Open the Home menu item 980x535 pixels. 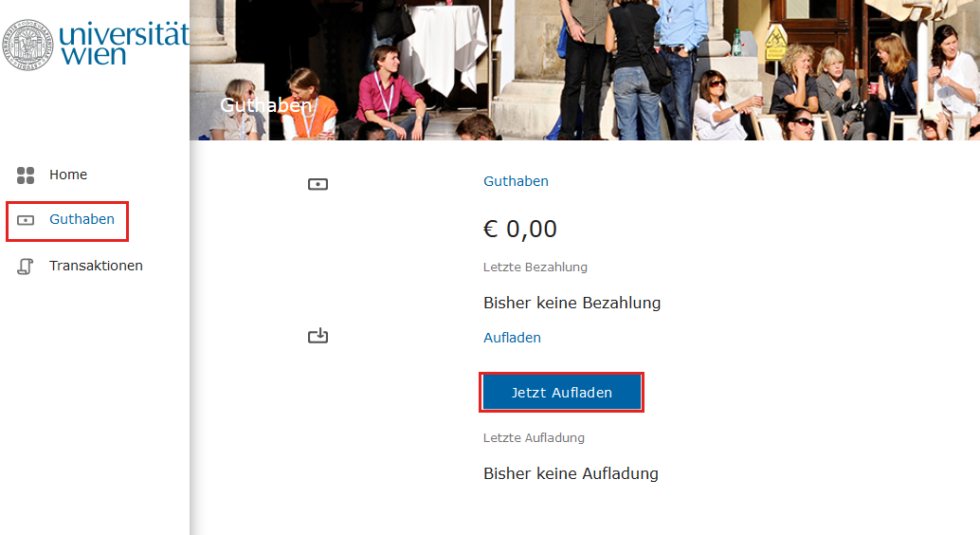coord(68,175)
